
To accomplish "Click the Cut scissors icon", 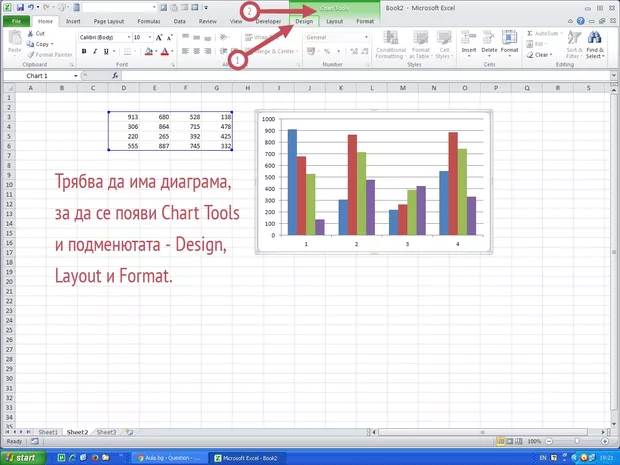I will (x=30, y=34).
